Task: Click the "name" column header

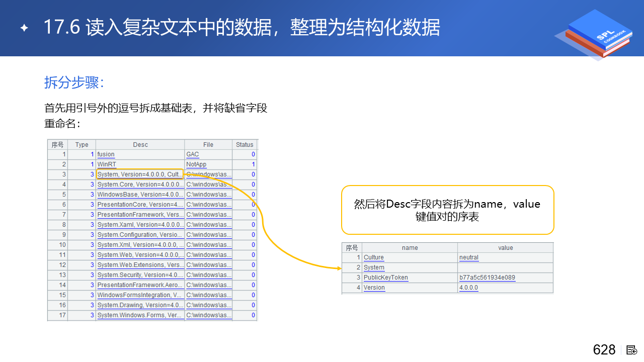Action: click(x=410, y=248)
